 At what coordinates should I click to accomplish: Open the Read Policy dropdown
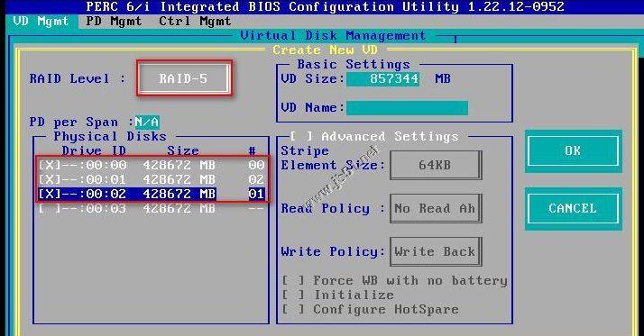click(x=436, y=208)
